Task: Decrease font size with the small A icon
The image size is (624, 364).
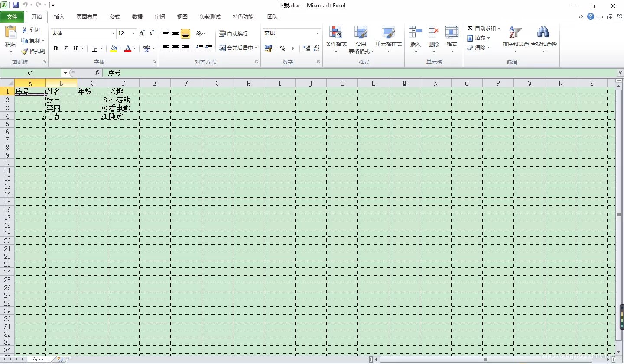Action: pos(151,33)
